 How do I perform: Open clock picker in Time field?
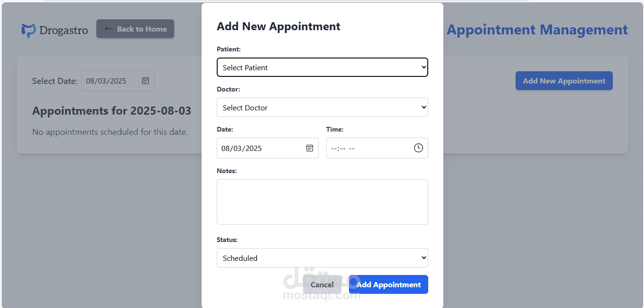[418, 148]
